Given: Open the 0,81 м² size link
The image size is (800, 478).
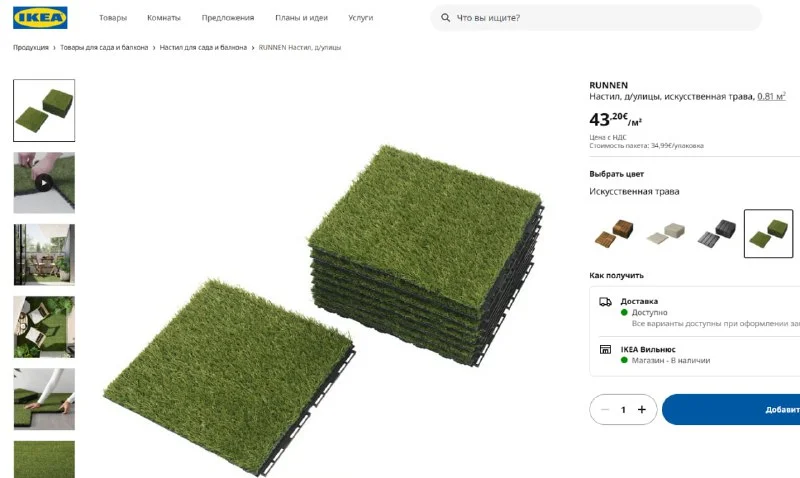Looking at the screenshot, I should (x=771, y=96).
